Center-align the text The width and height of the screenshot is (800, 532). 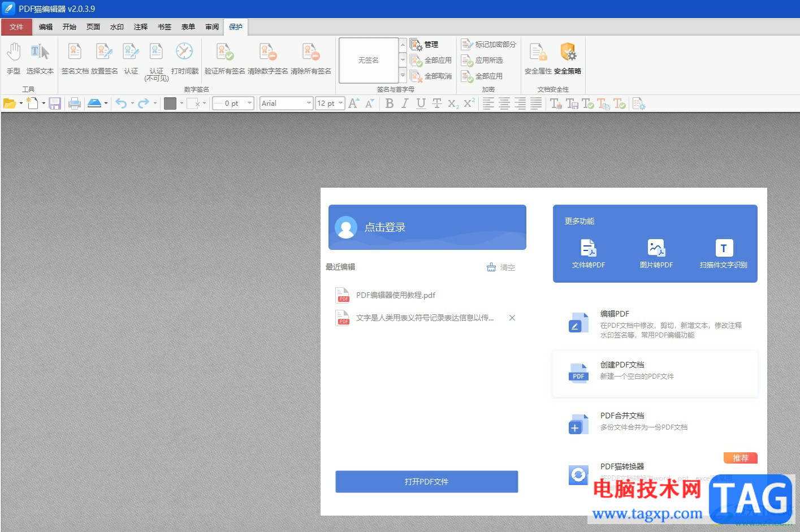tap(504, 103)
